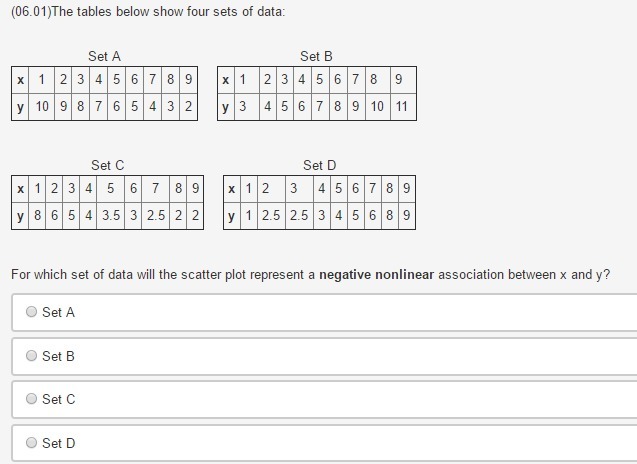Click the Set B answer option label
Image resolution: width=637 pixels, height=464 pixels.
59,356
